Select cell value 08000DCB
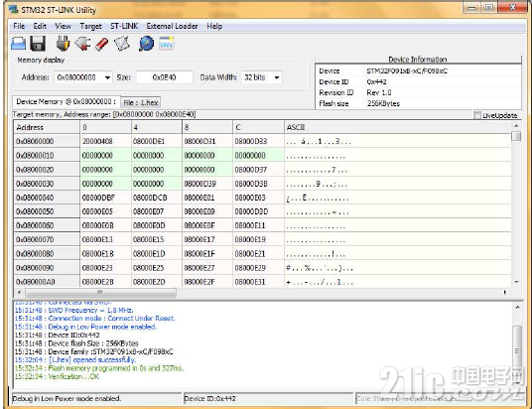The height and width of the screenshot is (409, 532). [157, 198]
